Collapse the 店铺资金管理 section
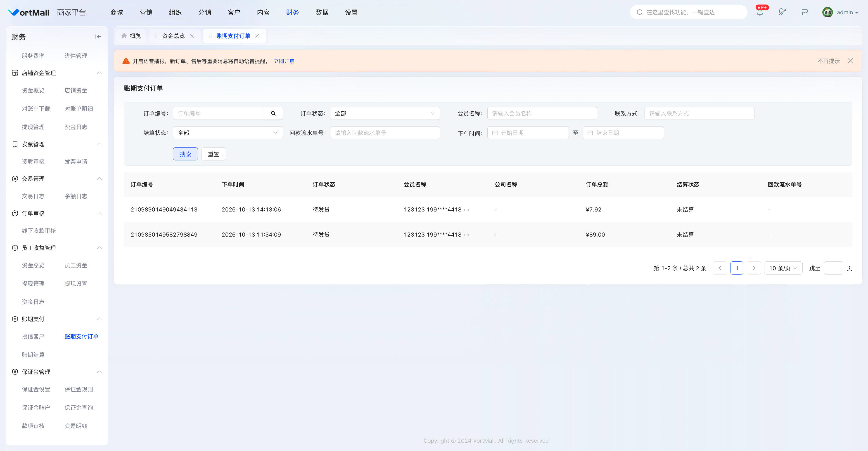Viewport: 868px width, 451px height. [x=100, y=73]
